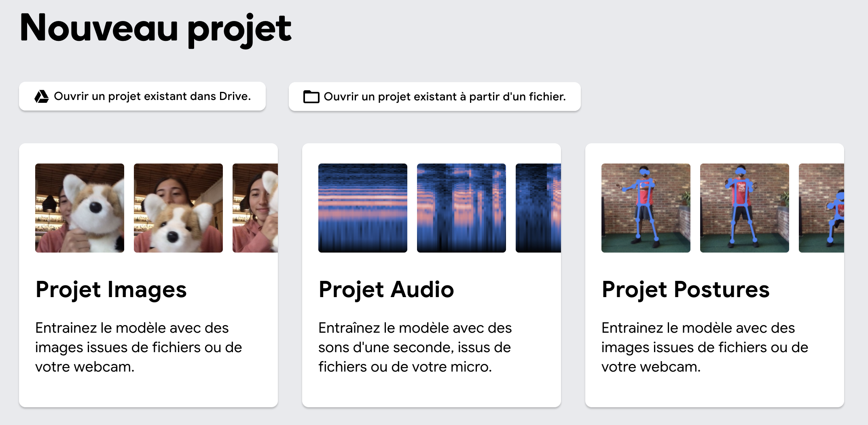The height and width of the screenshot is (425, 868).
Task: Click the first corgi plush thumbnail
Action: 80,208
